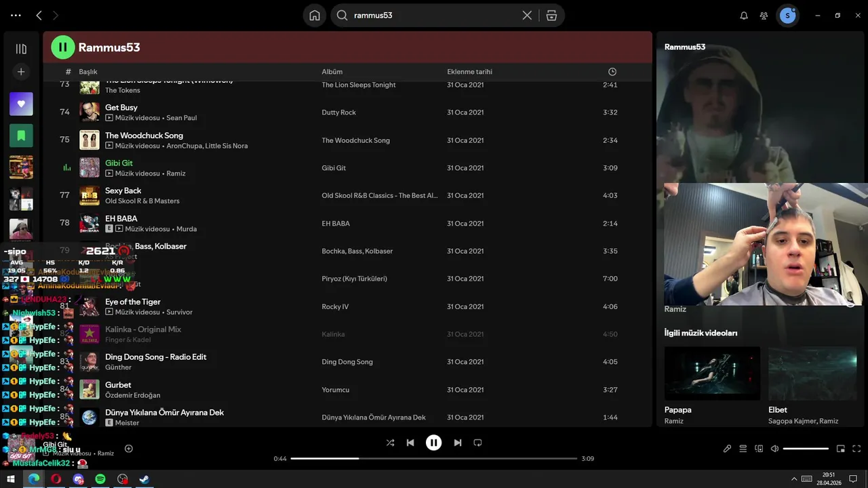Go back with the left arrow
This screenshot has width=868, height=488.
pyautogui.click(x=39, y=15)
